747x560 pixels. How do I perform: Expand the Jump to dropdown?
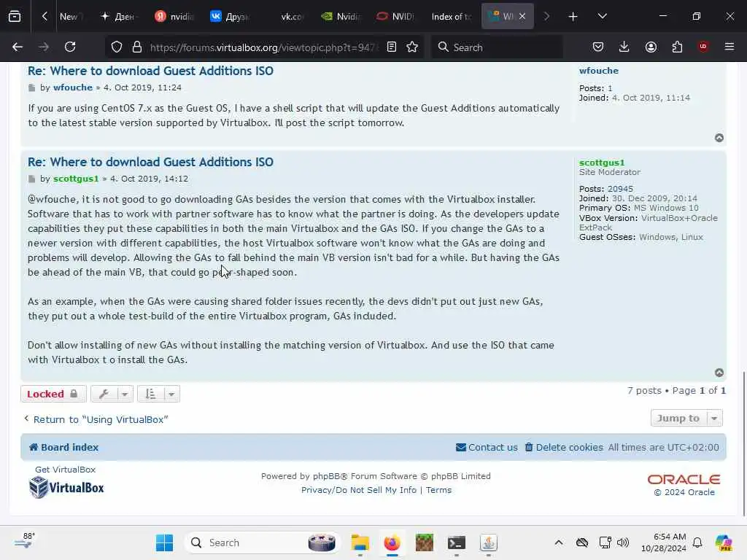click(686, 418)
